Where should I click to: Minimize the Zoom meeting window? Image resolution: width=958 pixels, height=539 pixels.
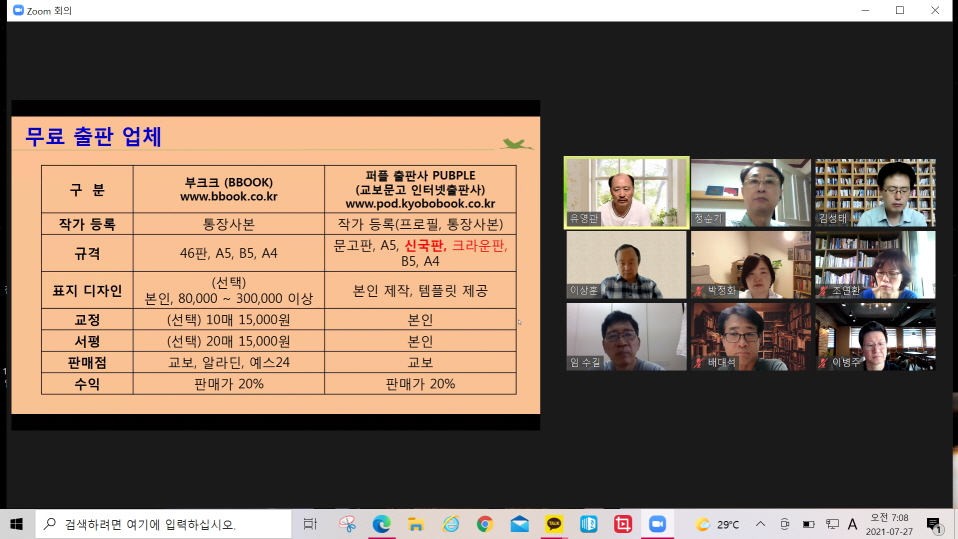(865, 10)
